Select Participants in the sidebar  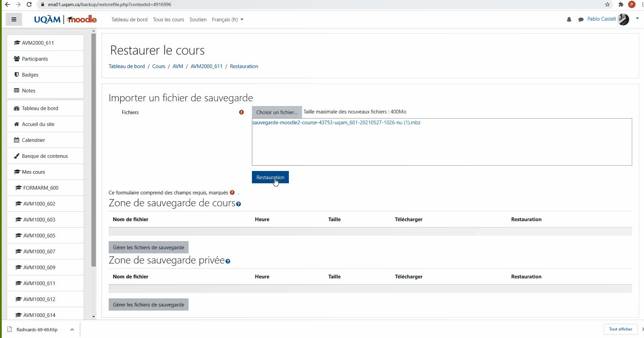pos(35,59)
